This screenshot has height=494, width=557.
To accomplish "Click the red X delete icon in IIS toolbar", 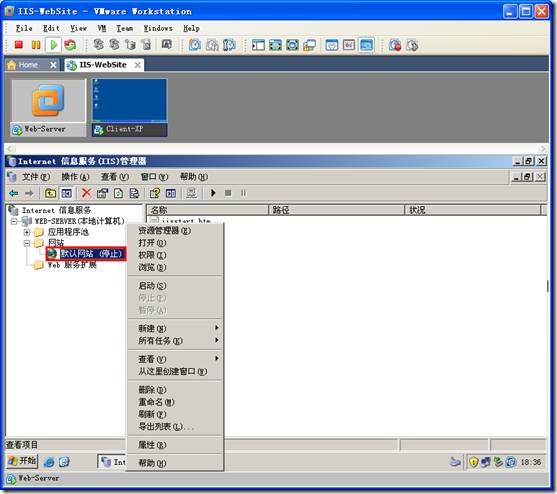I will (x=86, y=193).
